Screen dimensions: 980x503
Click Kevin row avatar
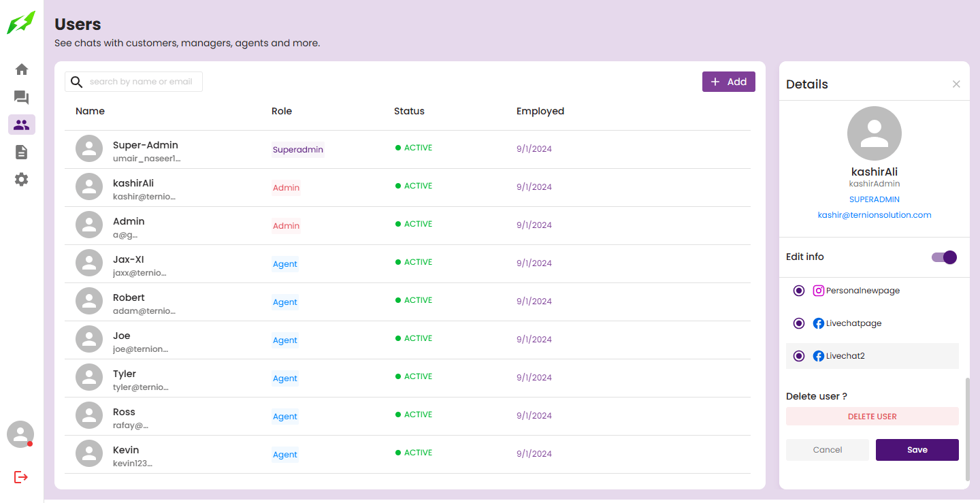coord(89,454)
